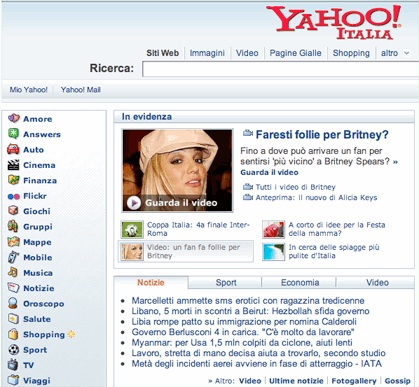Open the Pagine Gialle search option

295,53
